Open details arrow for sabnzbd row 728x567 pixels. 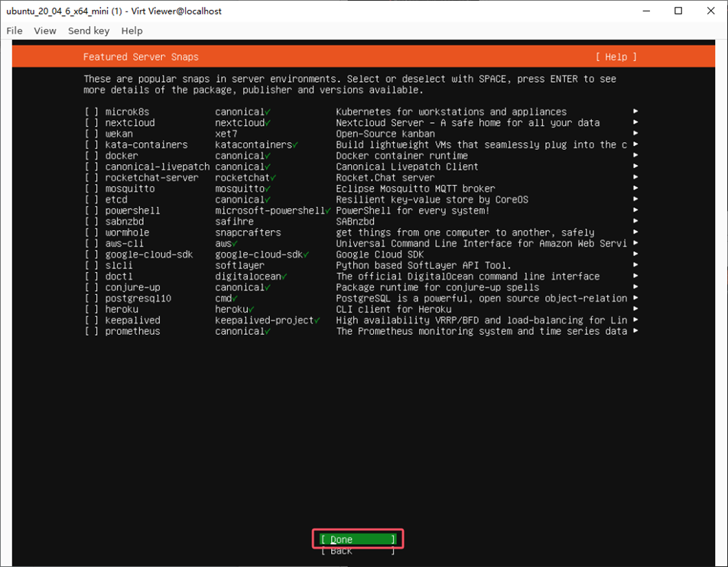[635, 222]
